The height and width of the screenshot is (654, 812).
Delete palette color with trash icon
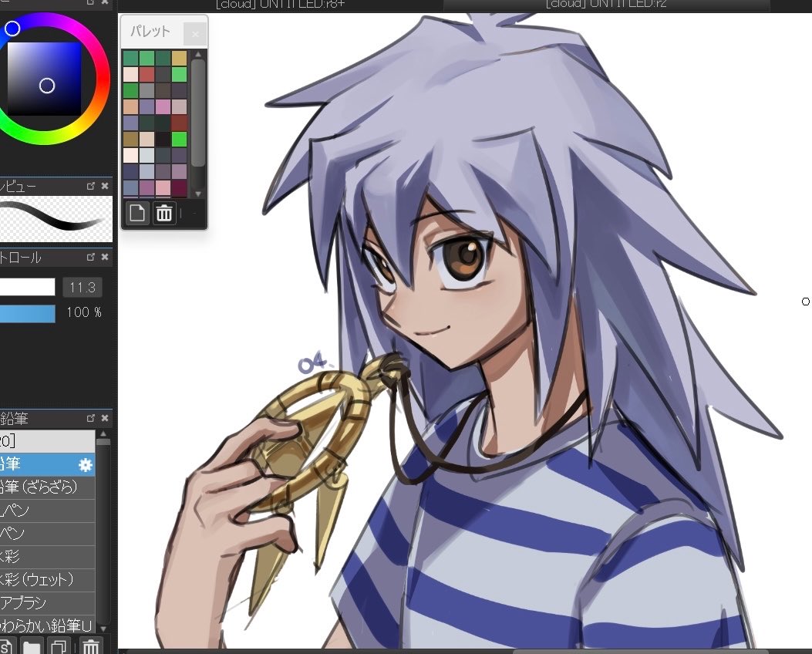[x=164, y=213]
